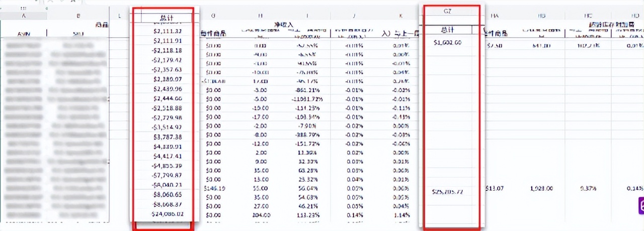The height and width of the screenshot is (231, 644).
Task: Click the purple floating icon at right edge
Action: (x=640, y=206)
